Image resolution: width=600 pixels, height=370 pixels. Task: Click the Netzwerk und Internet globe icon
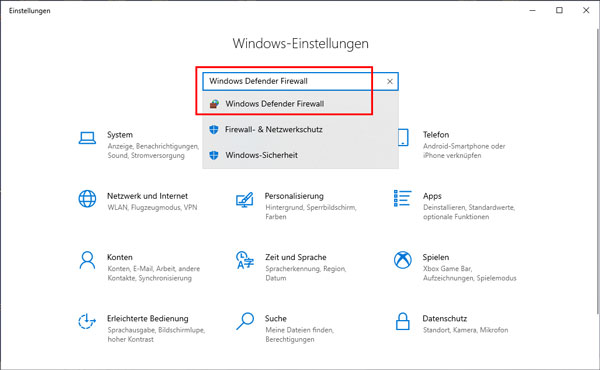coord(87,199)
